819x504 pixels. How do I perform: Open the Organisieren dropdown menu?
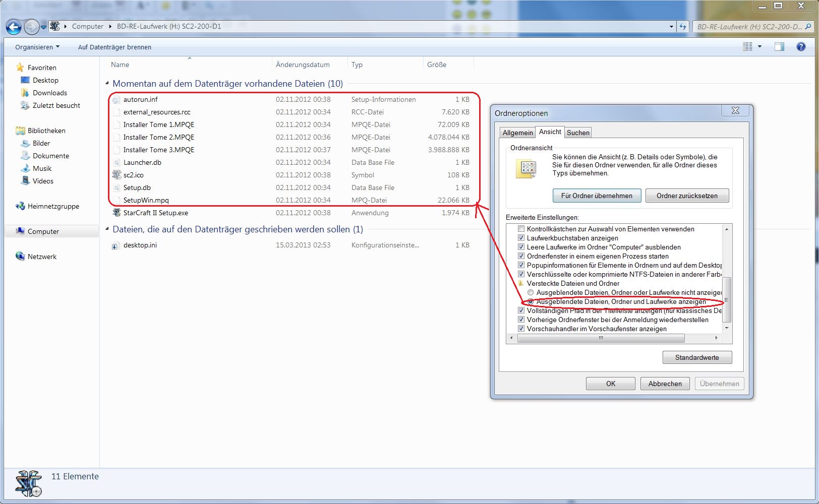[x=37, y=47]
